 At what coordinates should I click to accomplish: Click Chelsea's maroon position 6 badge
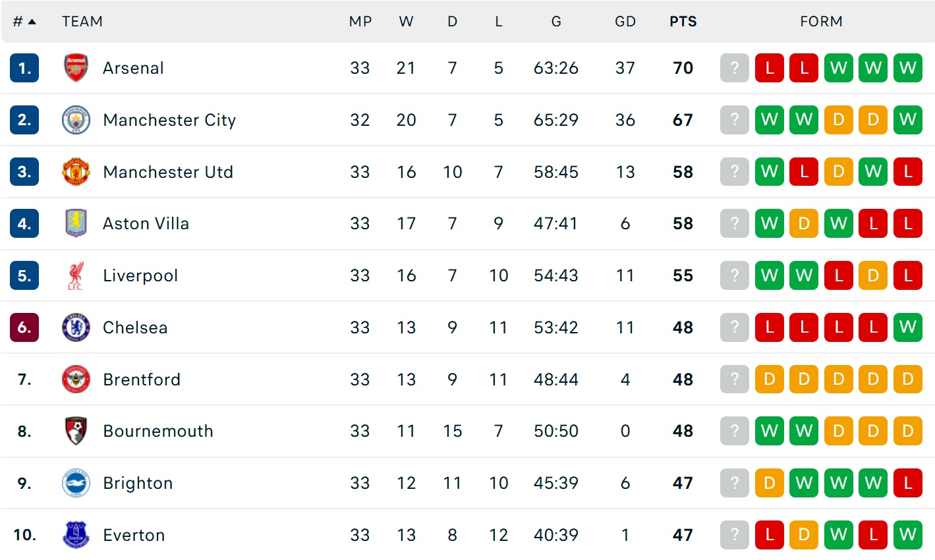[x=24, y=327]
